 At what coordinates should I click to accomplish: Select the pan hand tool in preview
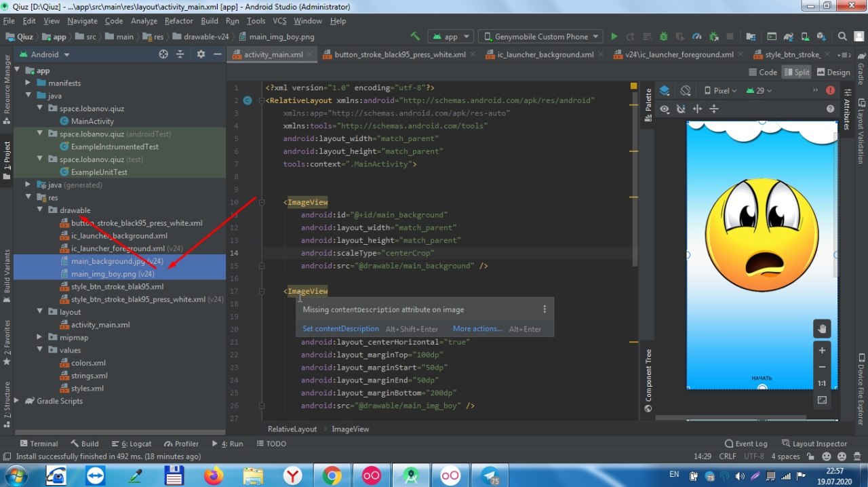tap(822, 329)
